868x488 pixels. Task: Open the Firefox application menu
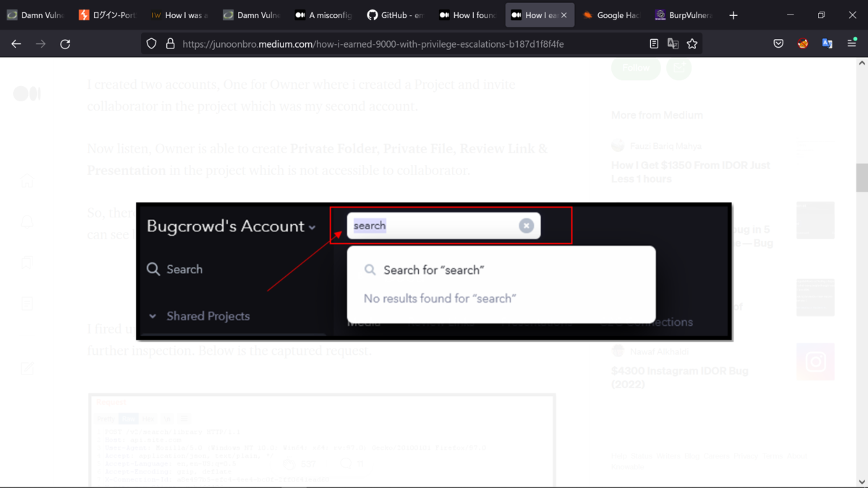[x=852, y=44]
